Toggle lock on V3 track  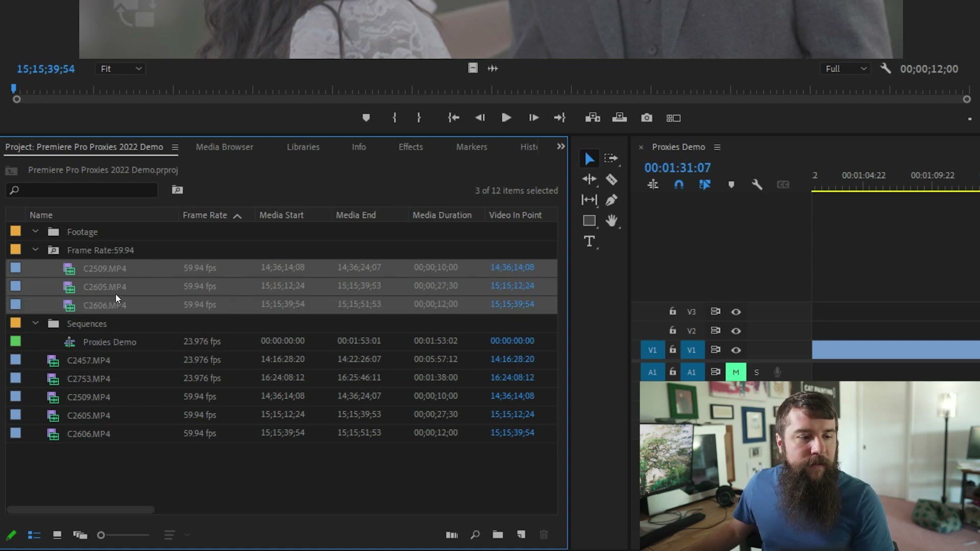click(673, 311)
